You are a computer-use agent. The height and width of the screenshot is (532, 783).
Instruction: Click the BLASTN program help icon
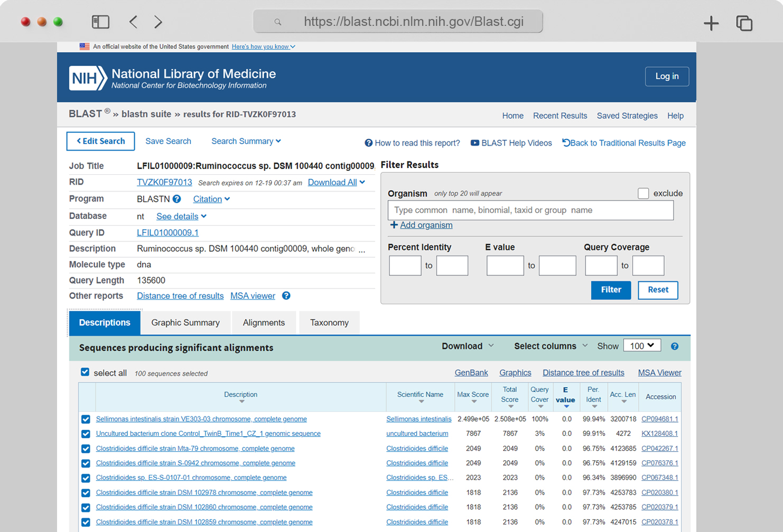(x=177, y=199)
